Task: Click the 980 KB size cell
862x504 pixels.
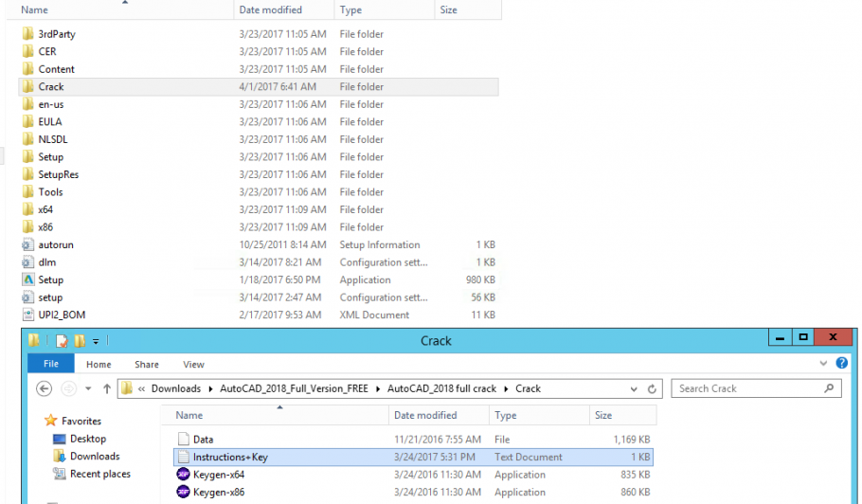Action: [x=480, y=279]
